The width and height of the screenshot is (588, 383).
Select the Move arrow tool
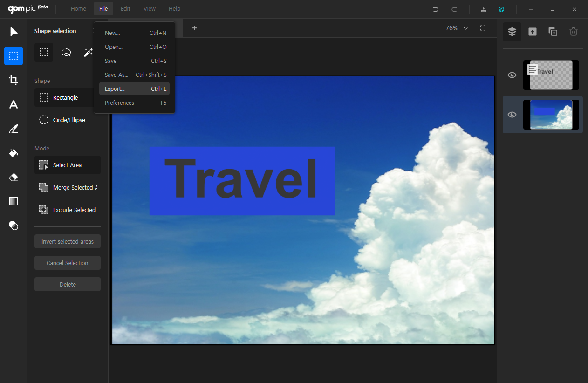coord(14,32)
